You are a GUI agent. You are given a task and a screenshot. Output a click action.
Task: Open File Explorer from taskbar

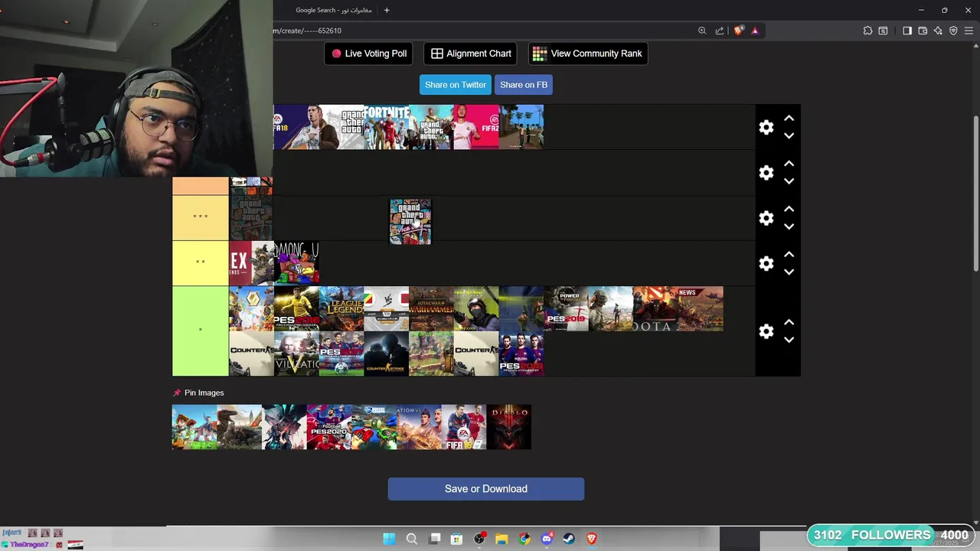point(501,539)
